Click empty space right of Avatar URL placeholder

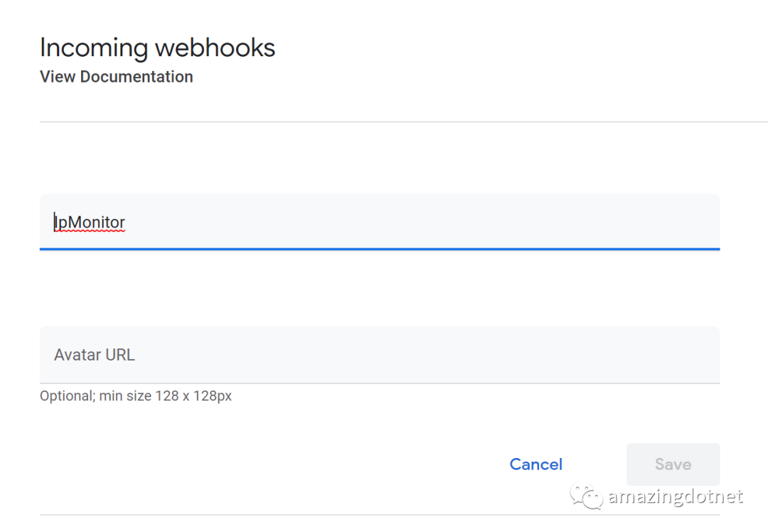(426, 355)
